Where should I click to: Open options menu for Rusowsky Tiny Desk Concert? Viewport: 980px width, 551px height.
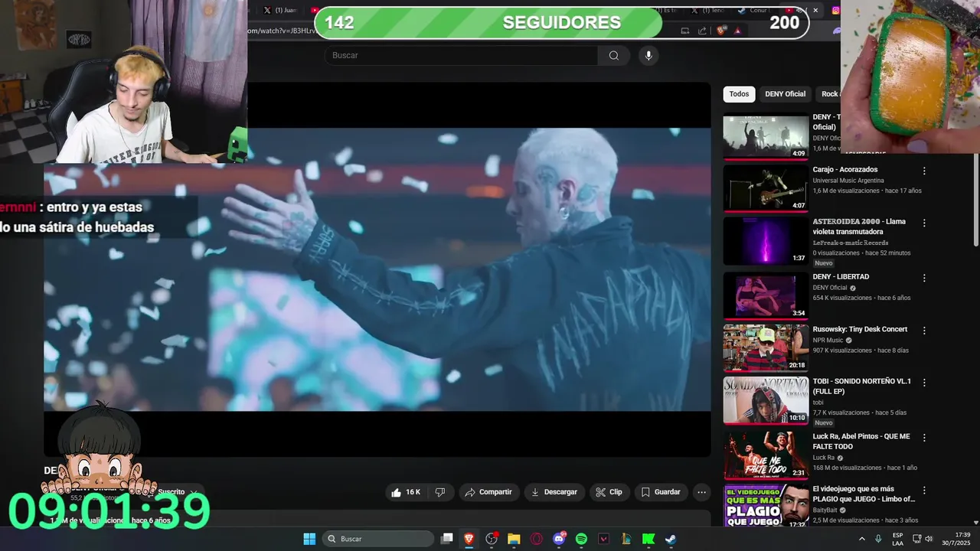point(924,331)
